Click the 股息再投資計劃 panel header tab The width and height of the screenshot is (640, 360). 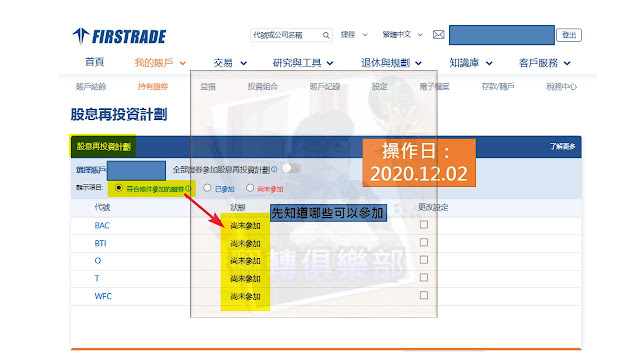103,147
